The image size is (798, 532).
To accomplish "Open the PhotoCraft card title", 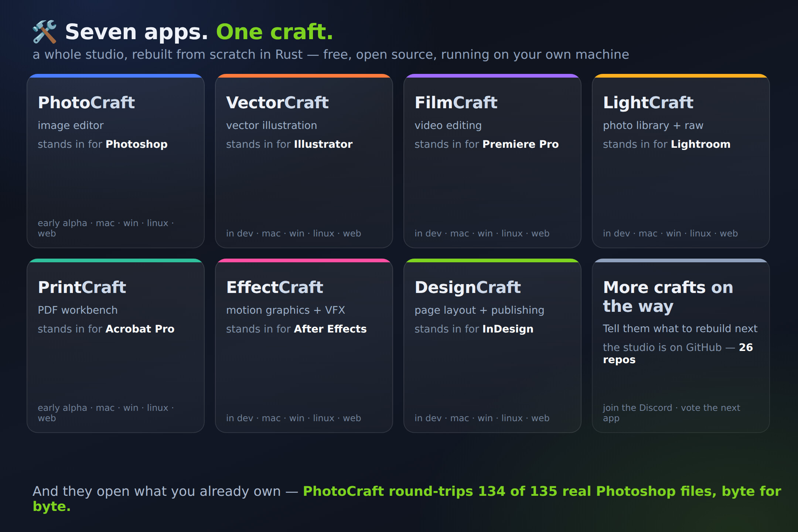I will coord(86,103).
